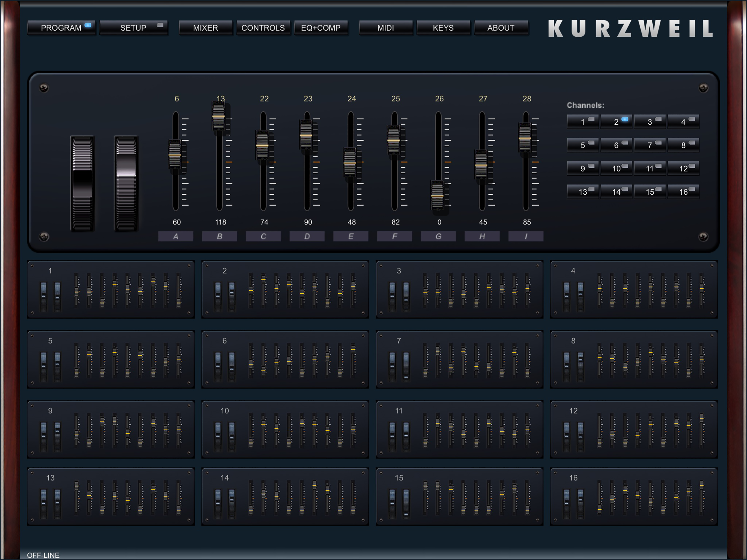Click slider F handle at 82
Screen dimensions: 747x560
pos(393,140)
